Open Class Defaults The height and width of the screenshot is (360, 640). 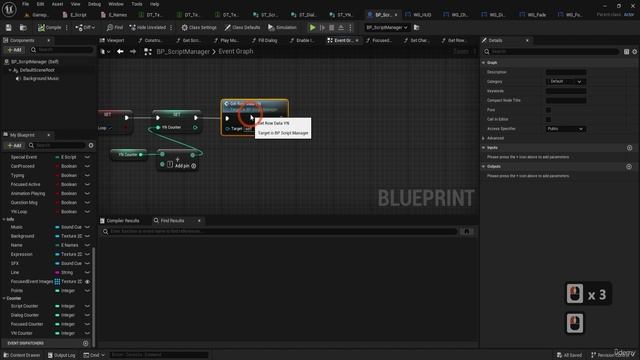pyautogui.click(x=242, y=27)
